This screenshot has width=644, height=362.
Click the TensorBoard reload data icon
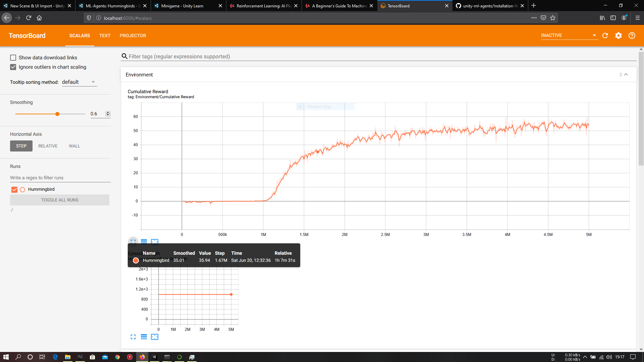tap(605, 36)
